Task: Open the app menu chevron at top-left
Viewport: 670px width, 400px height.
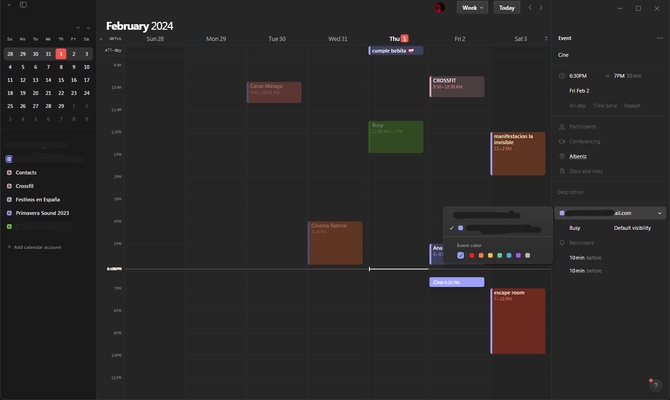Action: click(x=9, y=5)
